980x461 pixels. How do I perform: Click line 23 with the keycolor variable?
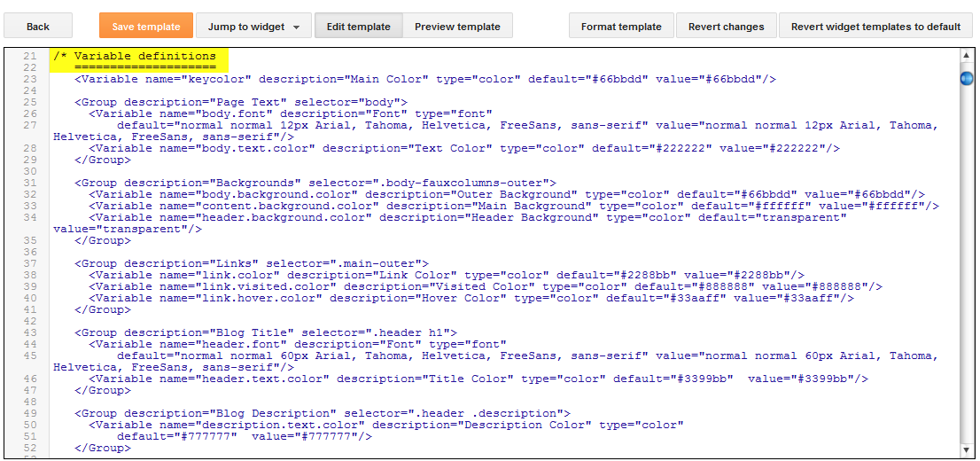coord(425,80)
